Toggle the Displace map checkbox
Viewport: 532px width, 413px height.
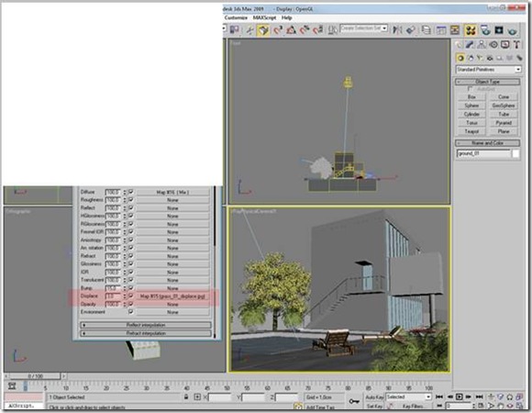[x=131, y=296]
